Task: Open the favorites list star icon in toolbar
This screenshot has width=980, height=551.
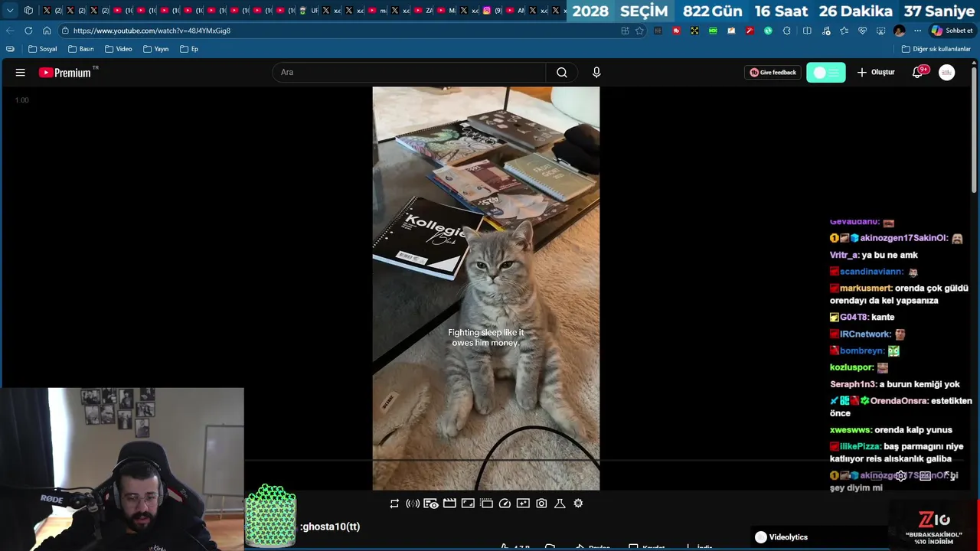Action: point(844,31)
